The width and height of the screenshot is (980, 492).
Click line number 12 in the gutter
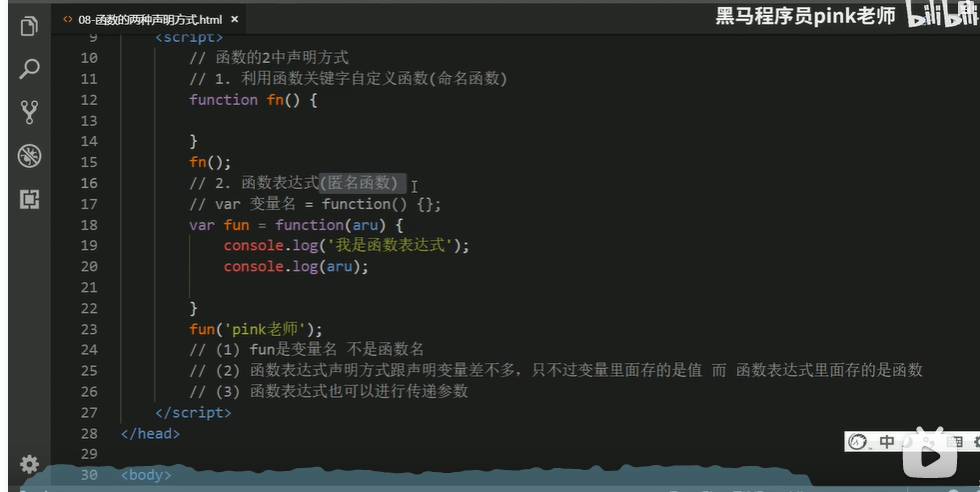click(x=89, y=100)
